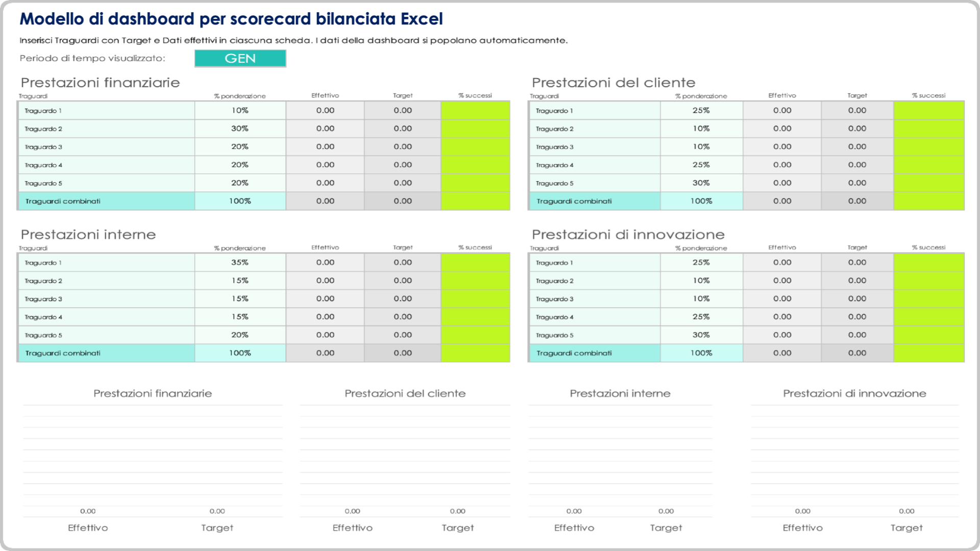The image size is (980, 551).
Task: Click the 100% total weighting in Prestazioni di innovazione
Action: coord(701,353)
